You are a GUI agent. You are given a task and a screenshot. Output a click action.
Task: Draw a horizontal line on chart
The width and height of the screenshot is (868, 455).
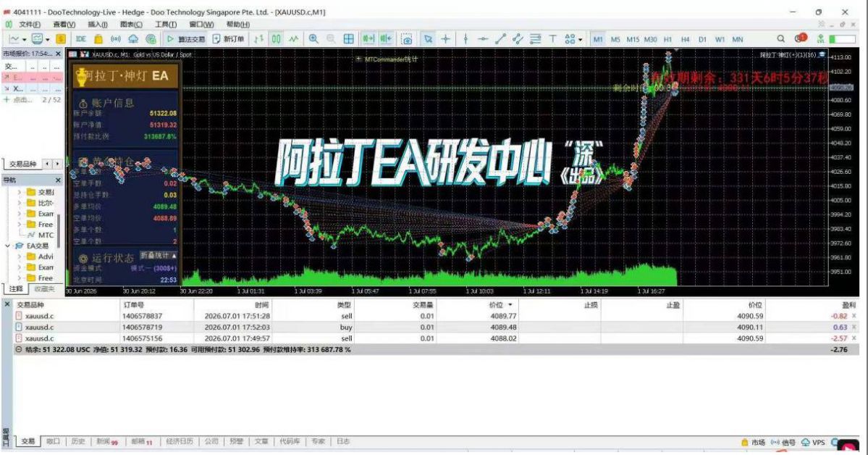483,39
